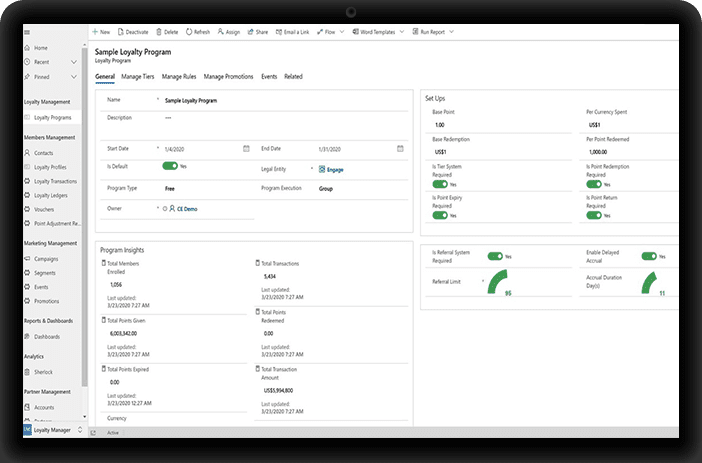Toggle Is Tier System Required switch
Screen dimensions: 702x463
pos(440,184)
